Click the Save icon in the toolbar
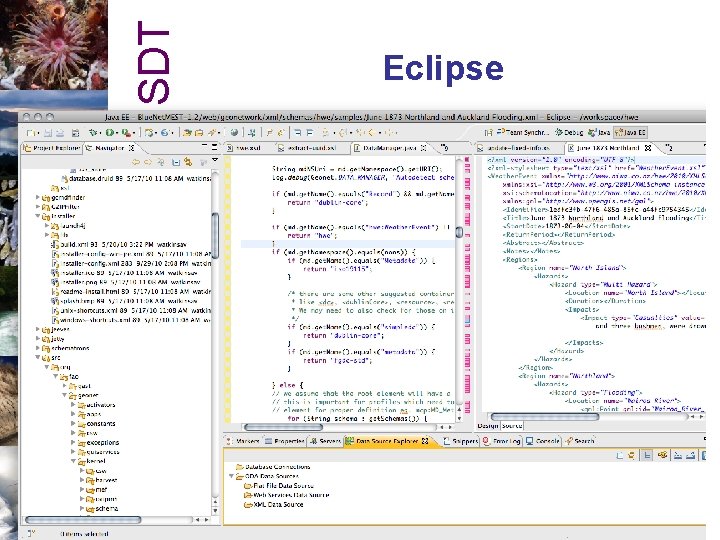720x540 pixels. pos(48,133)
